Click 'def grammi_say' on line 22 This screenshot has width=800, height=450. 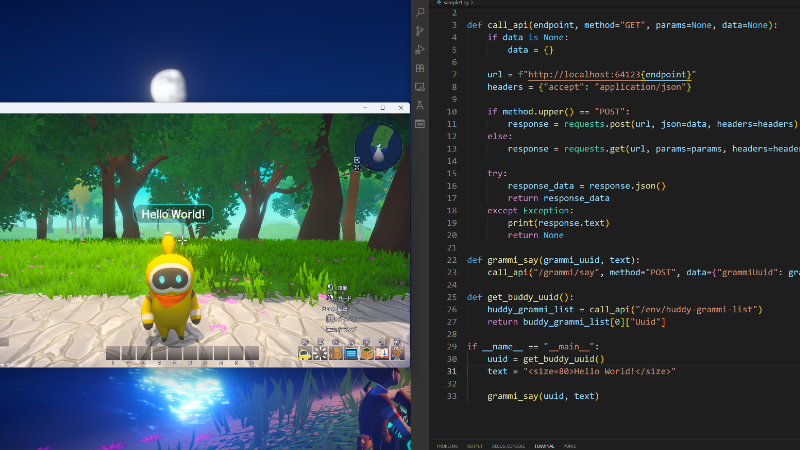coord(503,260)
